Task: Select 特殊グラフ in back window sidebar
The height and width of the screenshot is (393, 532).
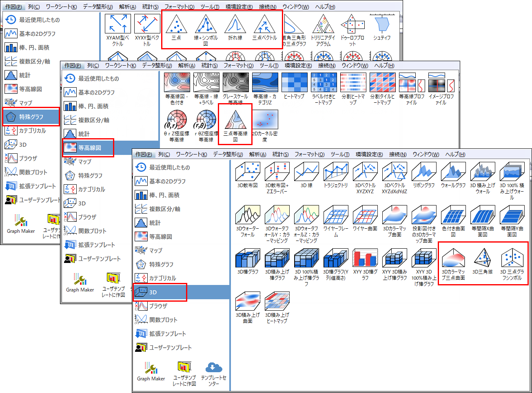Action: 31,117
